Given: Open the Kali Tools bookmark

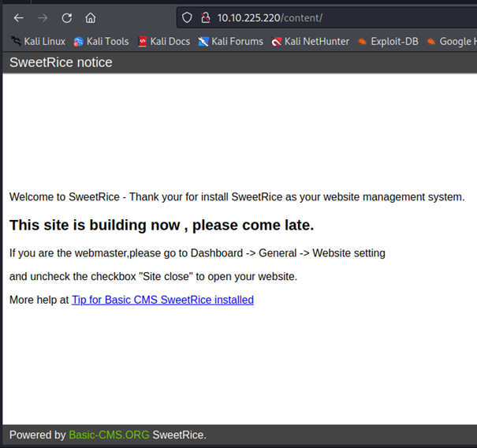Looking at the screenshot, I should pyautogui.click(x=101, y=41).
